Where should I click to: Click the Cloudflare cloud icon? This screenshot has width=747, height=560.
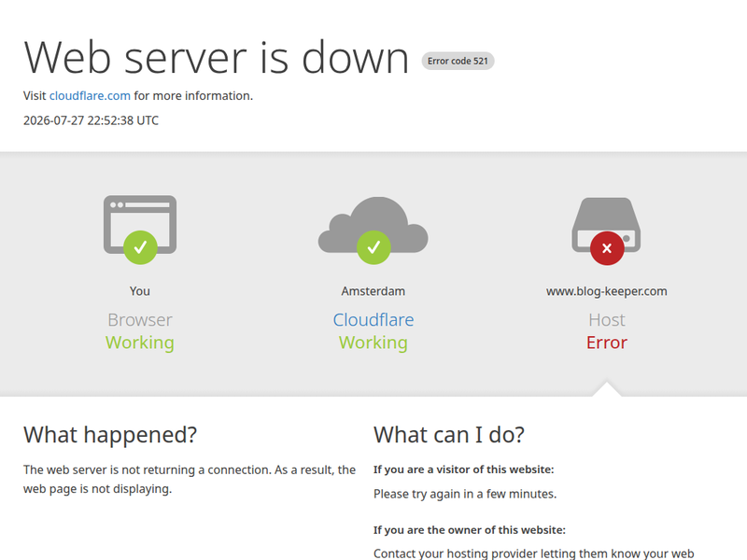[373, 224]
